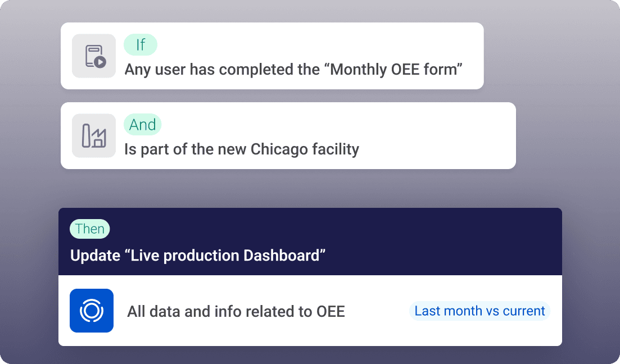Toggle the If condition badge
The height and width of the screenshot is (364, 620).
pos(140,44)
